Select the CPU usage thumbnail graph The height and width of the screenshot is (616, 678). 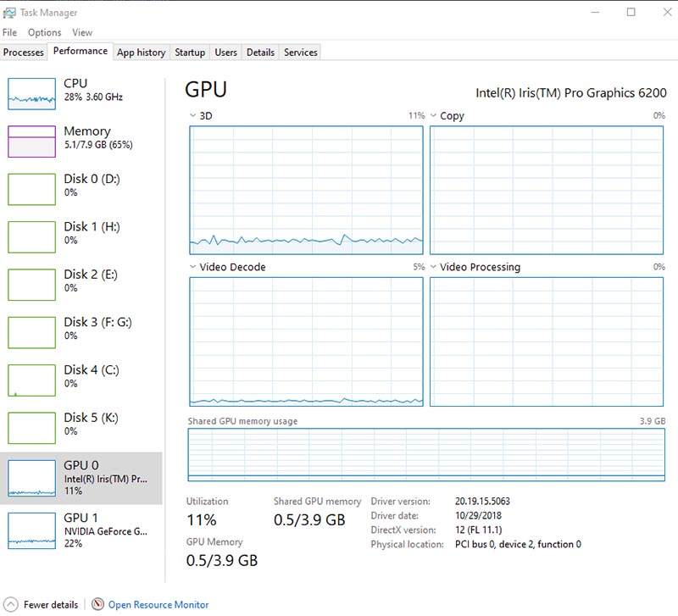[31, 93]
